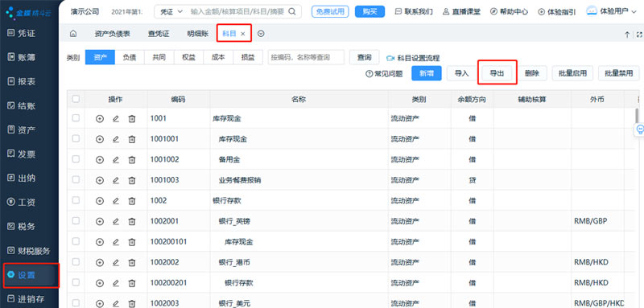
Task: Switch to the 查凭证 tab
Action: pos(159,34)
